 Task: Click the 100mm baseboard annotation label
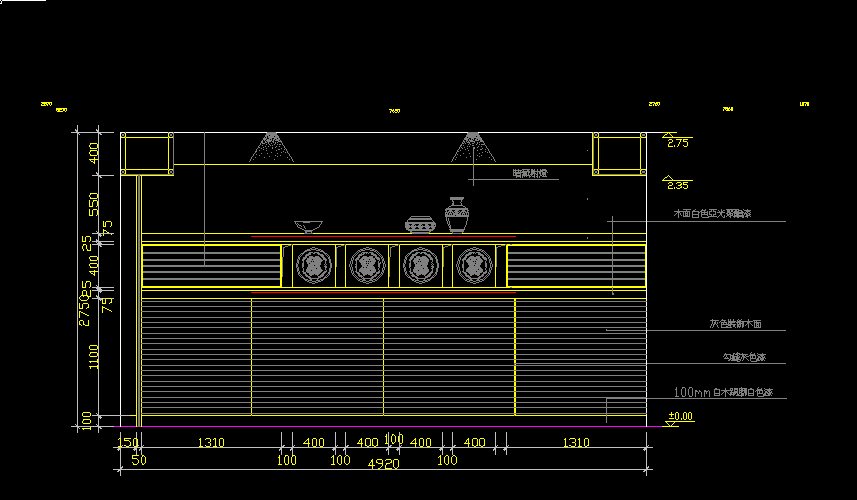coord(729,393)
